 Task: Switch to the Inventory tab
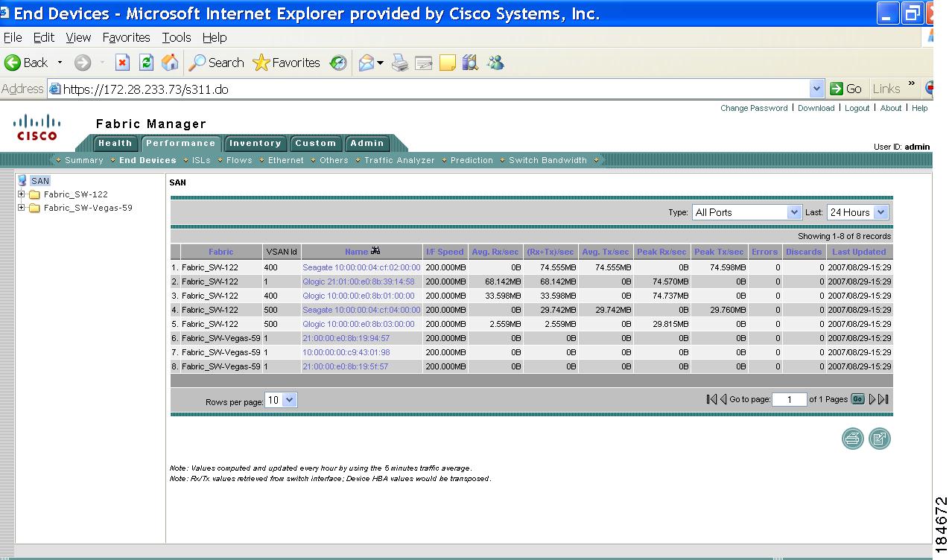pyautogui.click(x=256, y=143)
